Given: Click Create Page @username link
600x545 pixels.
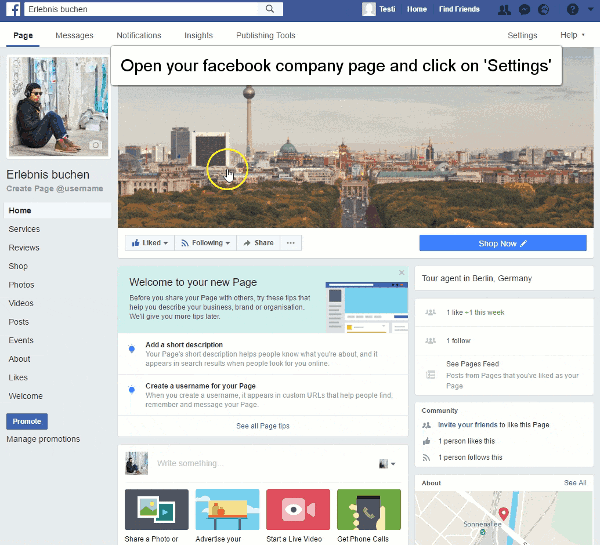Looking at the screenshot, I should 55,189.
